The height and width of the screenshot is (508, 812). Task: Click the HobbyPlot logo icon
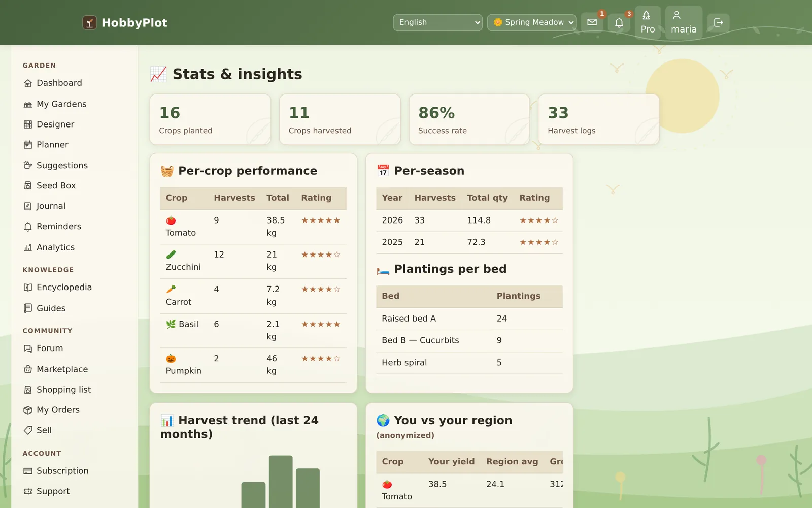89,22
